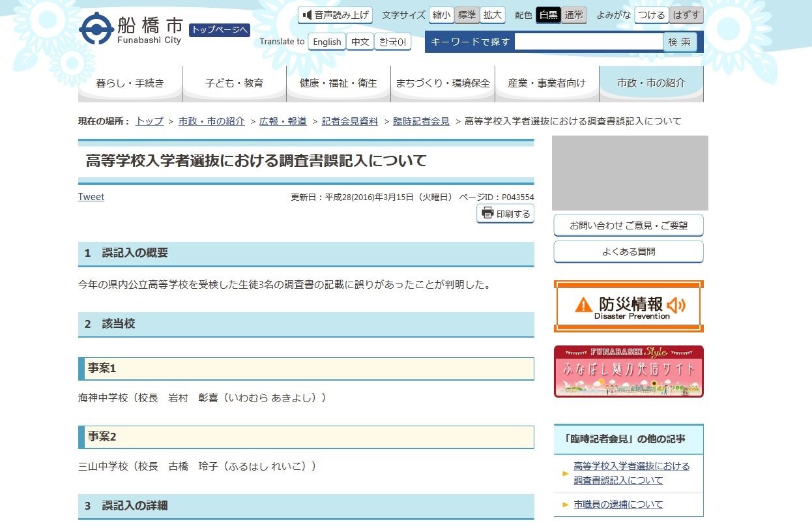Enable furigana with the つける option
Screen dimensions: 812x526
651,15
